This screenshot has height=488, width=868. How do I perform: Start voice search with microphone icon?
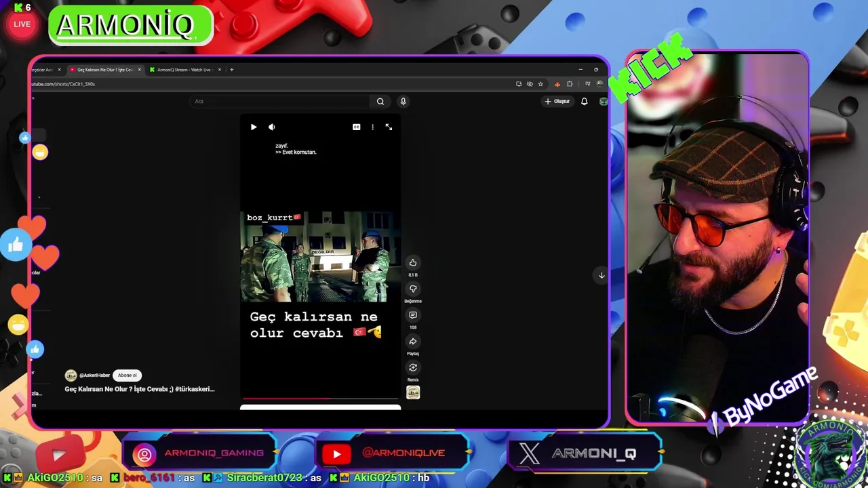click(x=403, y=102)
